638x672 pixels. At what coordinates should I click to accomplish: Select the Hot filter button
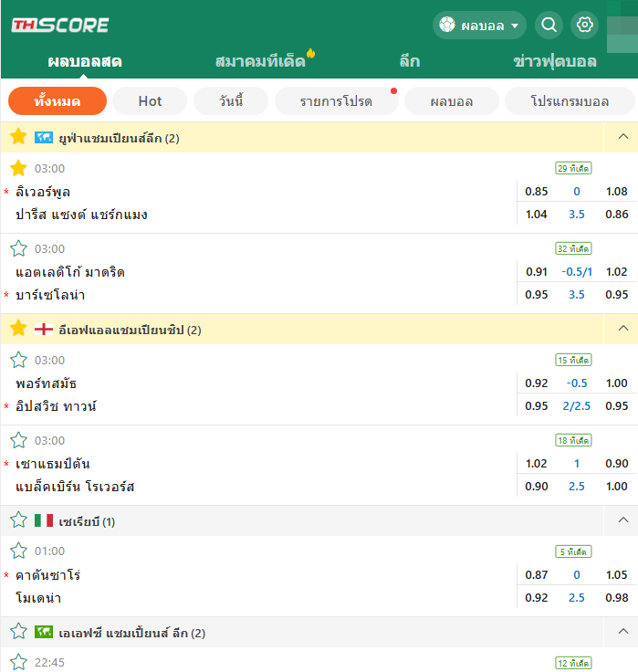(x=150, y=101)
